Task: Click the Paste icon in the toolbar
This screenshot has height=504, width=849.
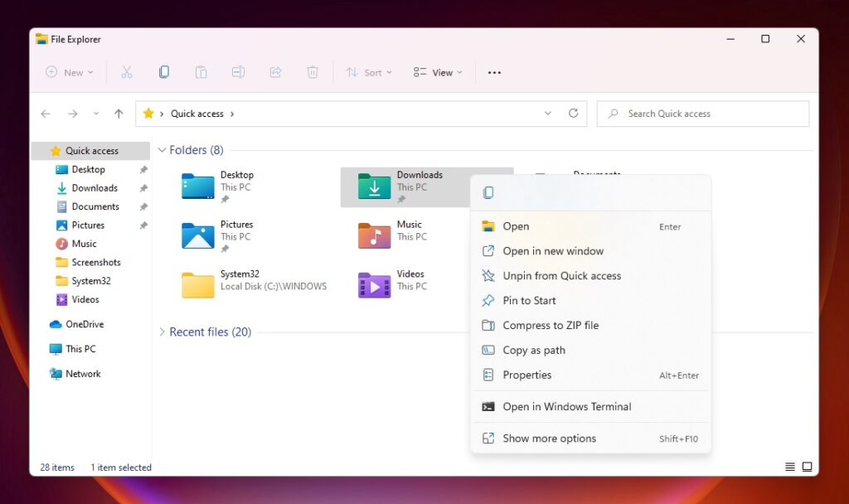Action: click(201, 72)
